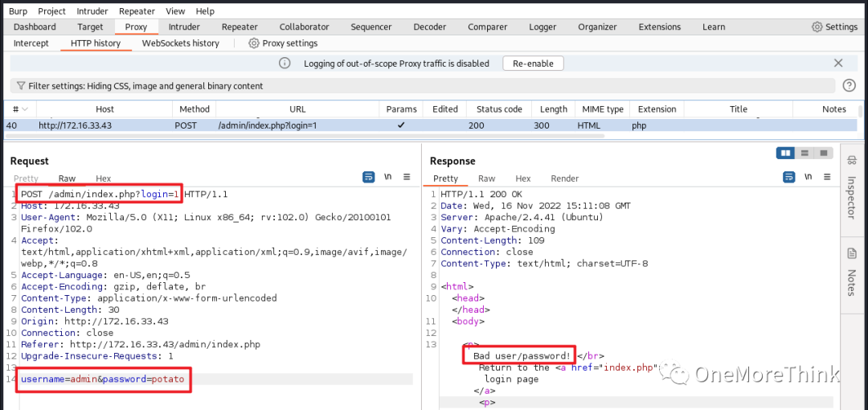Switch to the Intercept sub-tab
The height and width of the screenshot is (410, 868).
31,43
